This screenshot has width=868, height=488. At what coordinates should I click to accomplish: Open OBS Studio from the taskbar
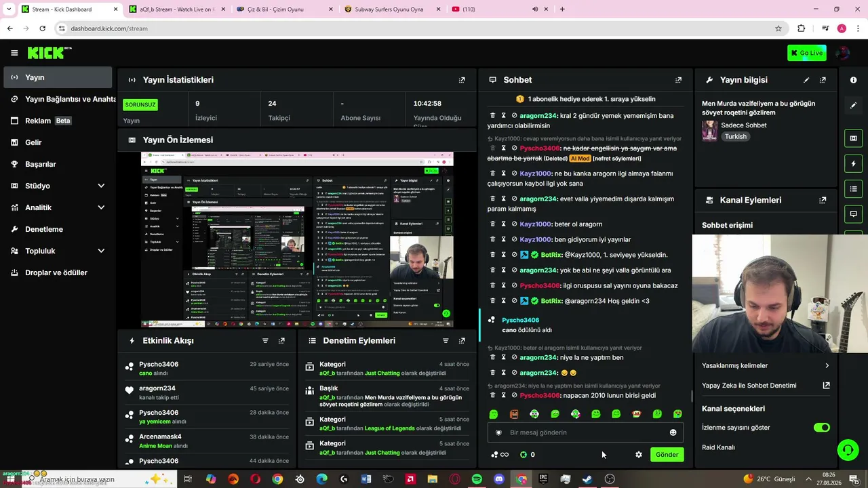[x=610, y=479]
